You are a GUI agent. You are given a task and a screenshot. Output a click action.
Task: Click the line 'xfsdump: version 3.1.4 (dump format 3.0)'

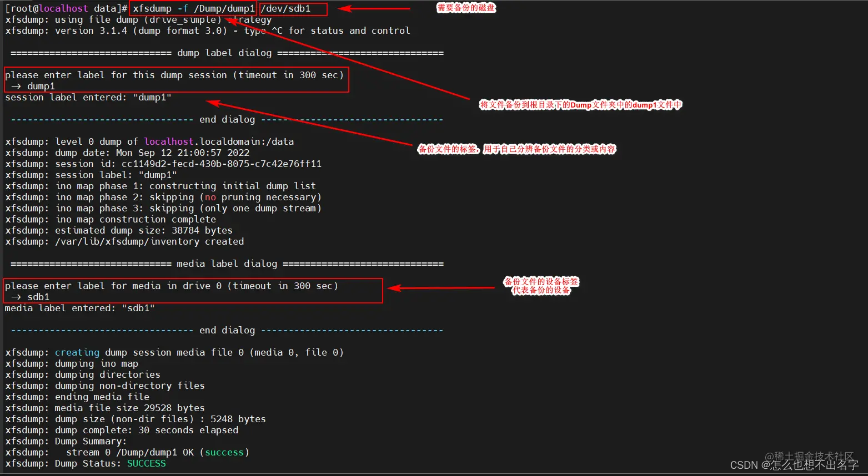(116, 31)
